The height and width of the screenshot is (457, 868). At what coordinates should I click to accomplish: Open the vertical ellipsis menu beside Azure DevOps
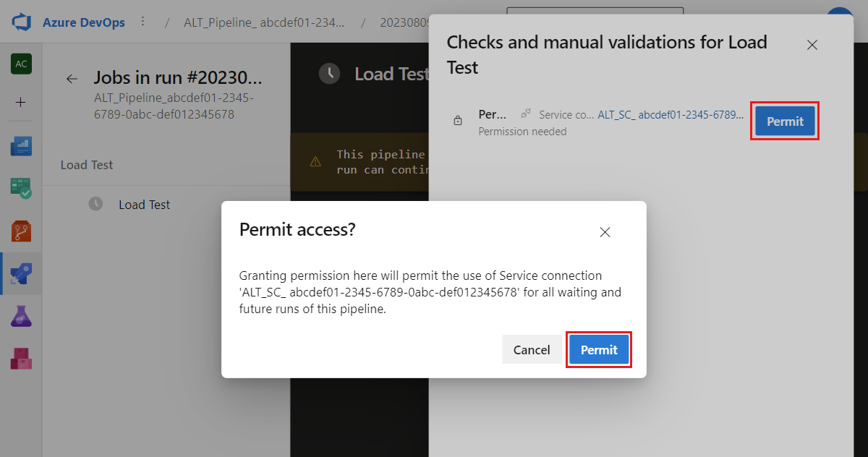click(142, 22)
